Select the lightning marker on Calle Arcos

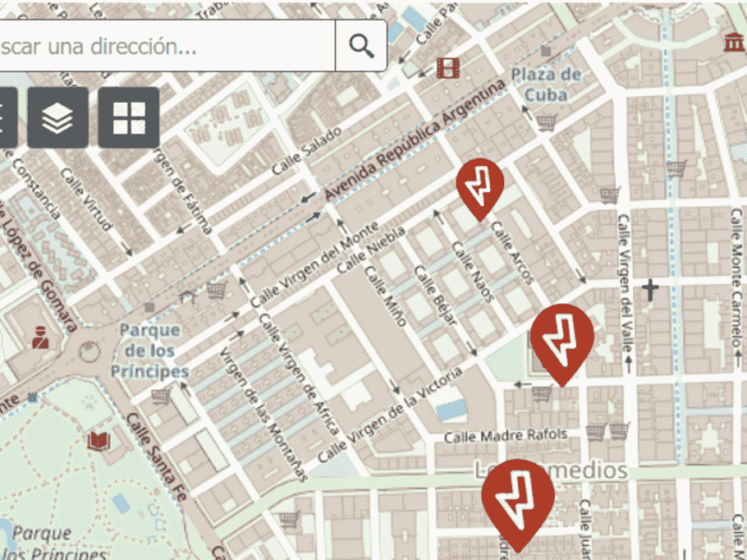coord(480,187)
